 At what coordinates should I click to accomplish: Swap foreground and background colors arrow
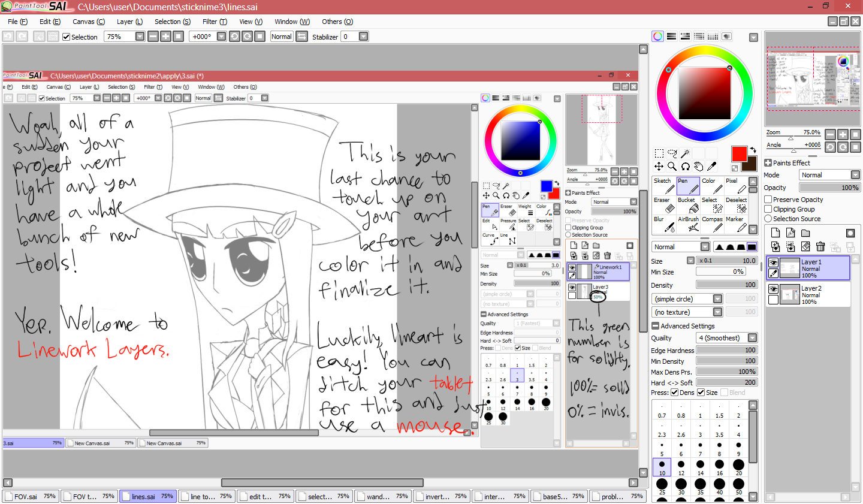[x=753, y=150]
